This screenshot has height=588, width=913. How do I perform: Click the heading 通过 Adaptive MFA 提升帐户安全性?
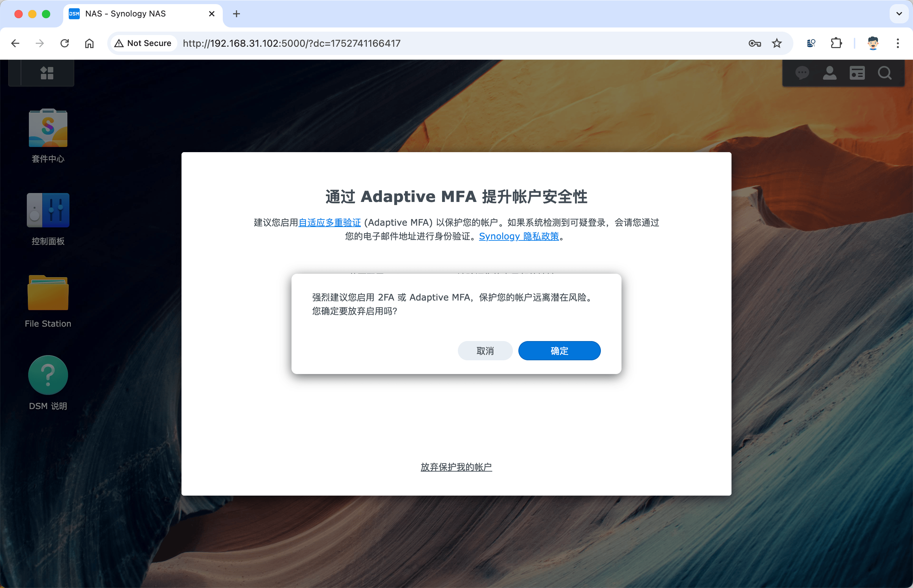[456, 196]
